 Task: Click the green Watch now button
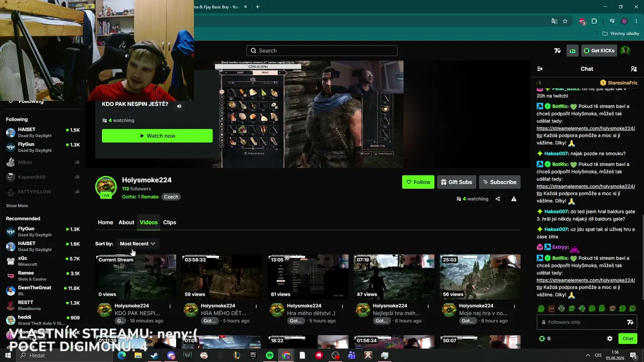[x=157, y=136]
